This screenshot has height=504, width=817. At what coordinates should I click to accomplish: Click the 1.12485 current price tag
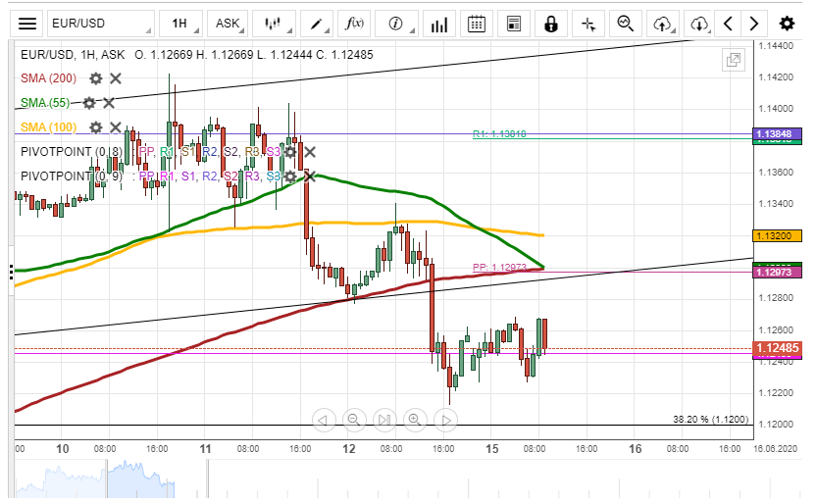777,348
